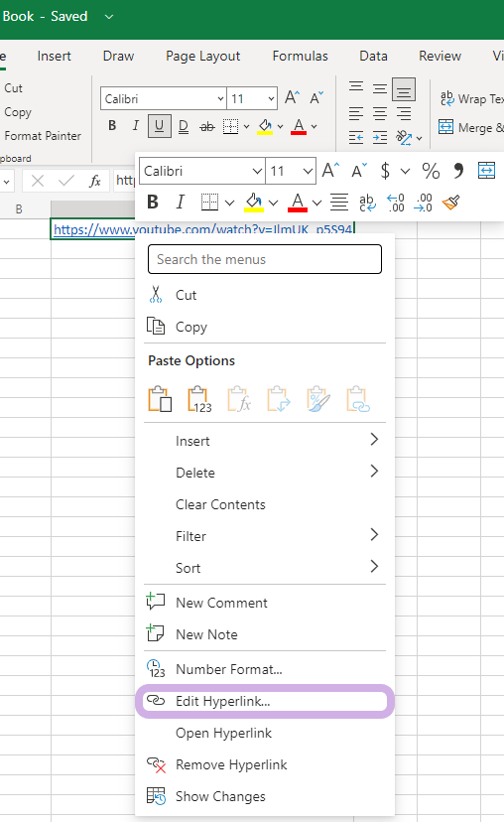Viewport: 504px width, 822px height.
Task: Click formula bar enter checkmark icon
Action: [66, 182]
